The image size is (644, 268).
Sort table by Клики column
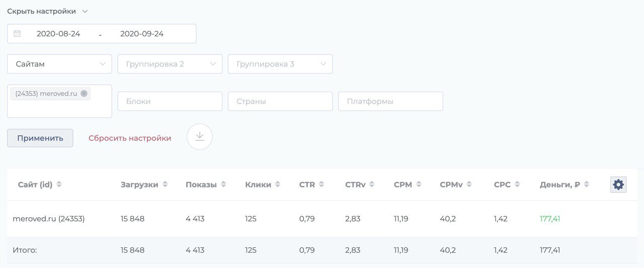278,185
